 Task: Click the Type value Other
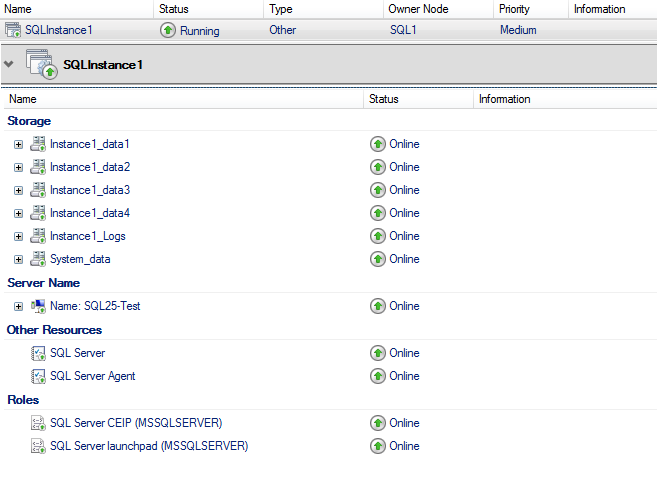(x=282, y=30)
